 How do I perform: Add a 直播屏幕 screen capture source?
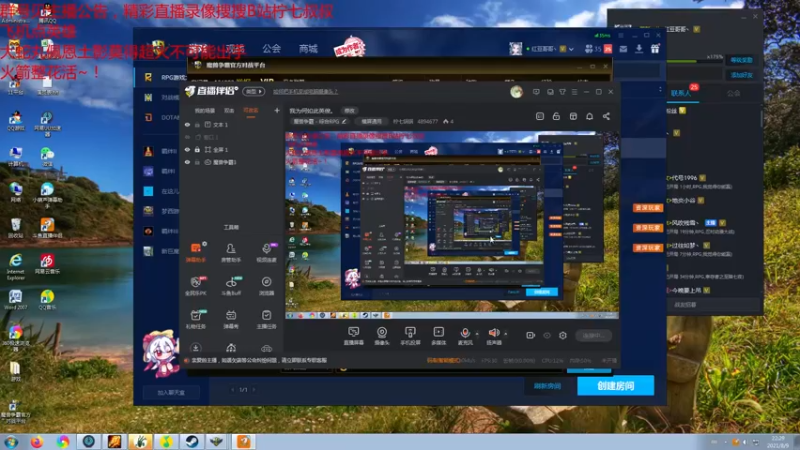point(354,336)
